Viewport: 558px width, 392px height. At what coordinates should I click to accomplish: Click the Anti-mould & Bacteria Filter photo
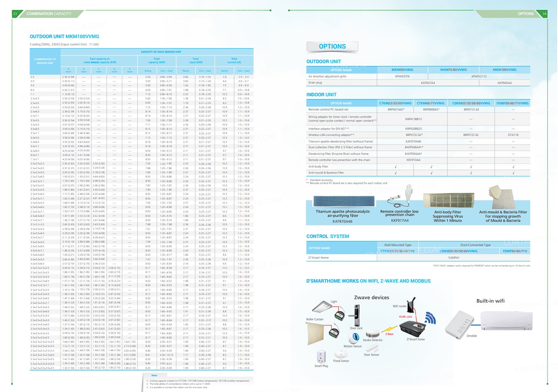pyautogui.click(x=502, y=196)
